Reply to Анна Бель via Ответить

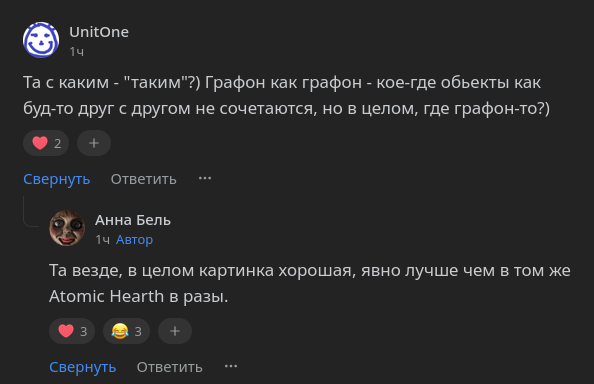point(170,367)
